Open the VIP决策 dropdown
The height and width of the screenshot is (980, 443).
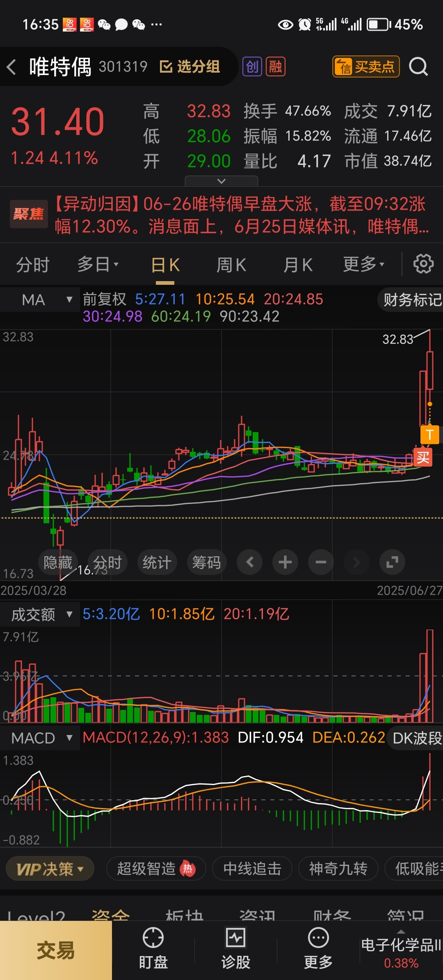click(x=50, y=869)
